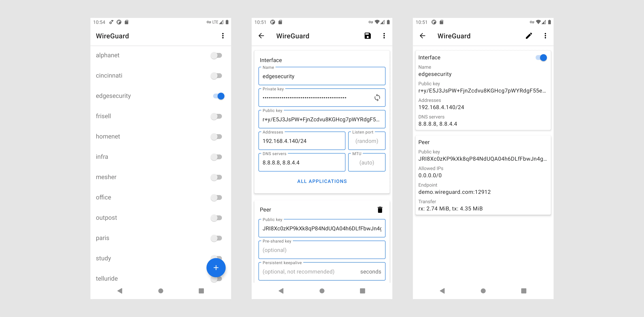Screen dimensions: 644x317
Task: Edit the interface Name field
Action: click(322, 76)
